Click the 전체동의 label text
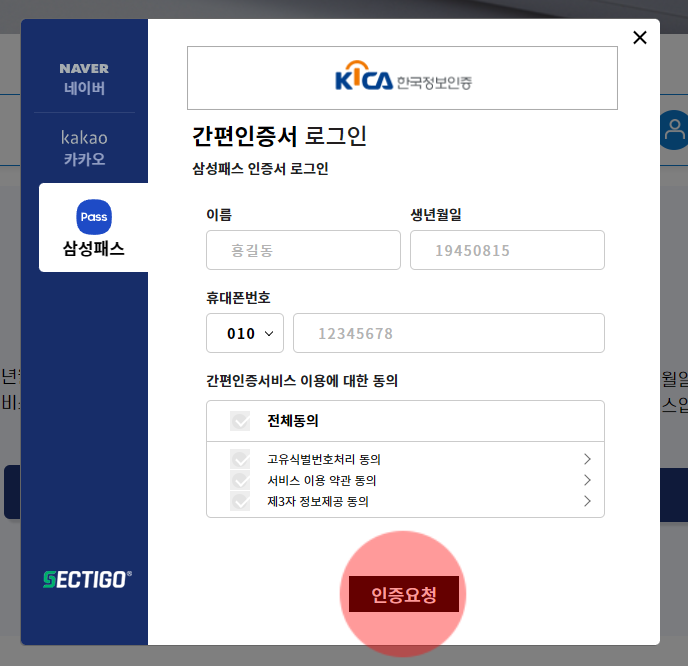Image resolution: width=688 pixels, height=666 pixels. 293,421
